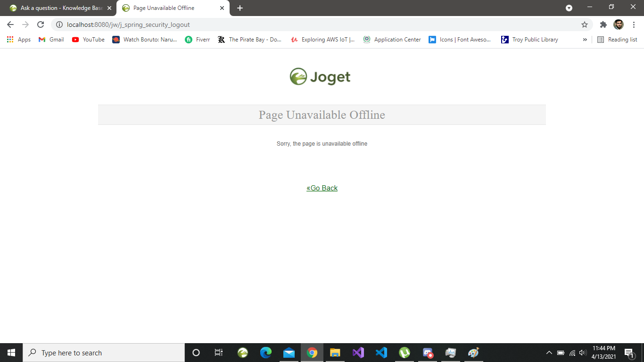Open the Reading list
The image size is (644, 362).
tap(617, 40)
